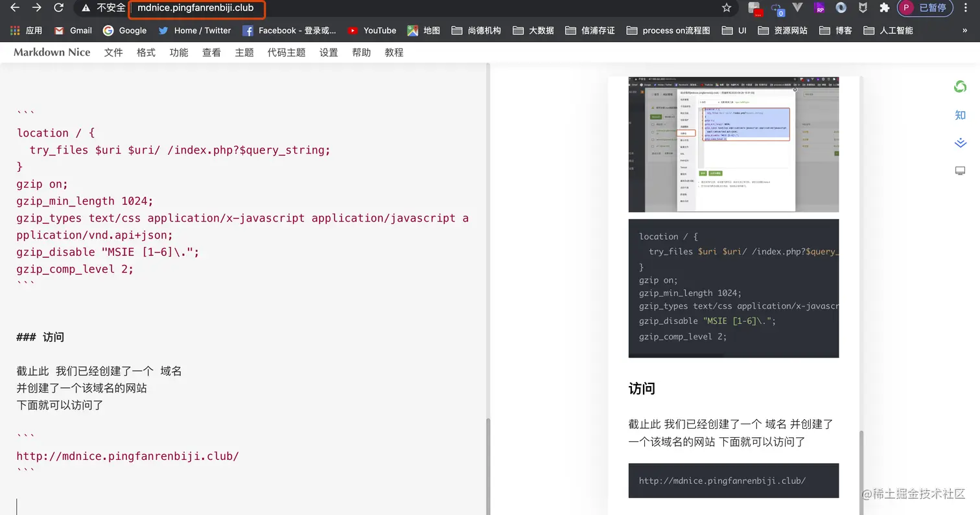
Task: Open Chrome's three-dot menu
Action: 967,8
